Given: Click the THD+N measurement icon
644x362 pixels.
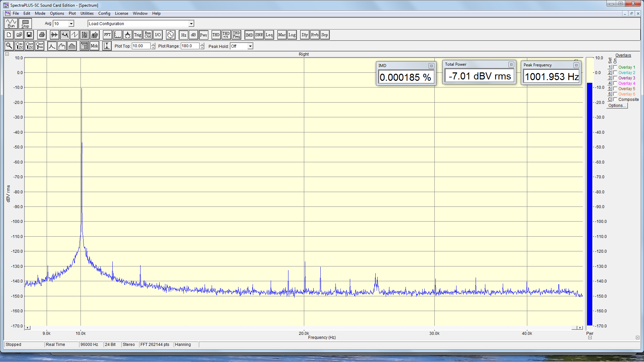Looking at the screenshot, I should point(226,35).
